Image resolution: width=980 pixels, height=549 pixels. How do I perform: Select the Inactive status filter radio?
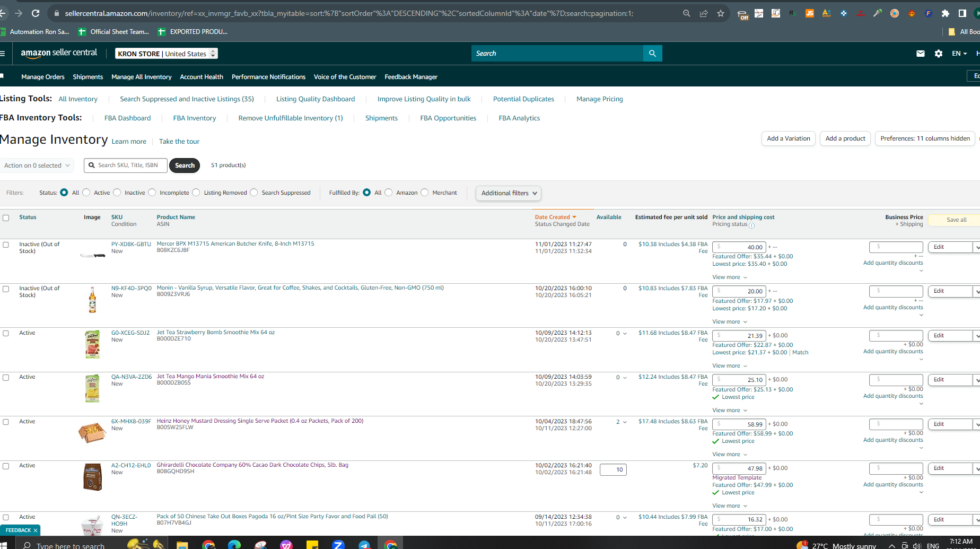(117, 193)
